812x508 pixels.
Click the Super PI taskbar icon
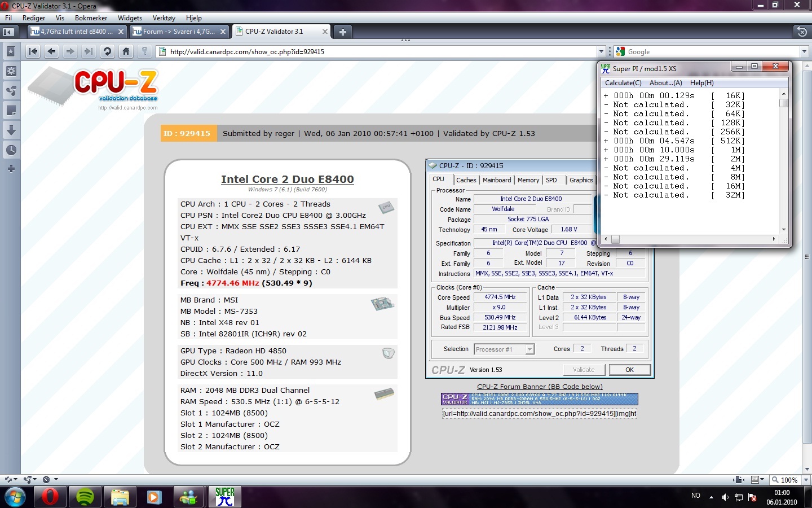224,497
